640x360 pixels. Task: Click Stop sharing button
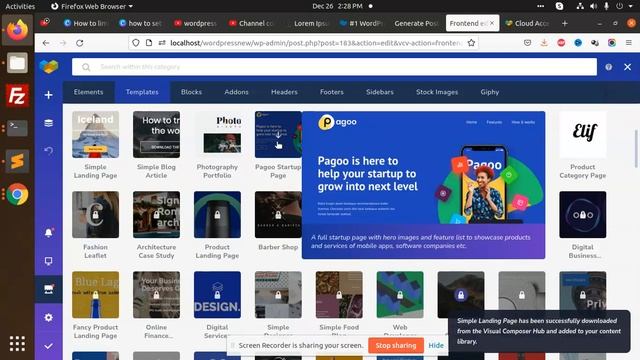point(396,345)
